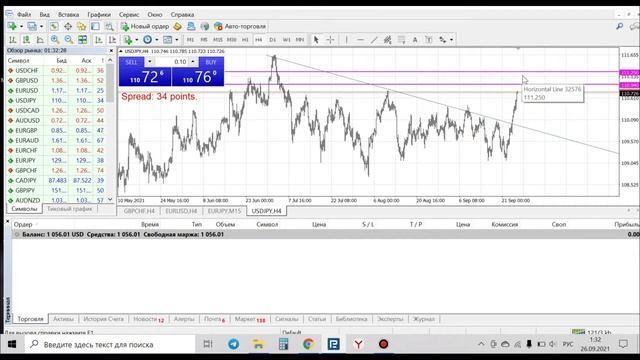Select the text tool A
640x360 pixels.
coord(415,40)
